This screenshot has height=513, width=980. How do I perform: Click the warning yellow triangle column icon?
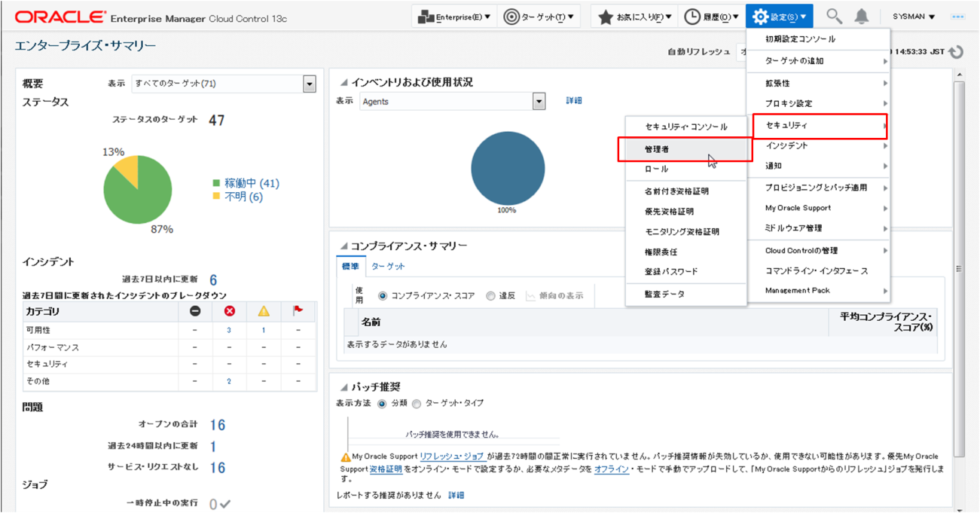click(263, 311)
